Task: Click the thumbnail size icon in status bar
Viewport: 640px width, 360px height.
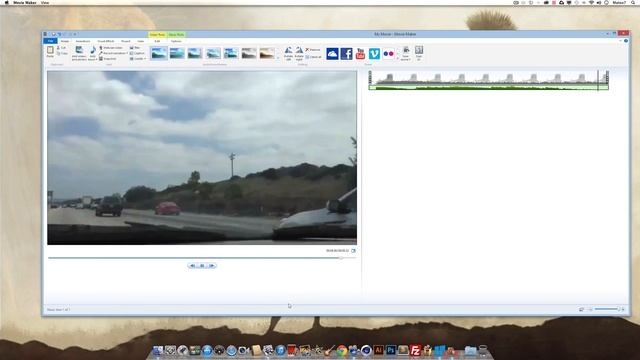Action: coord(581,309)
